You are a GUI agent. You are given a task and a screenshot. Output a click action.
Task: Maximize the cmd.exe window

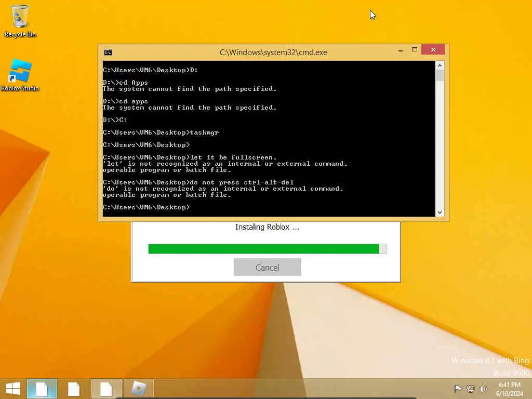(x=414, y=50)
